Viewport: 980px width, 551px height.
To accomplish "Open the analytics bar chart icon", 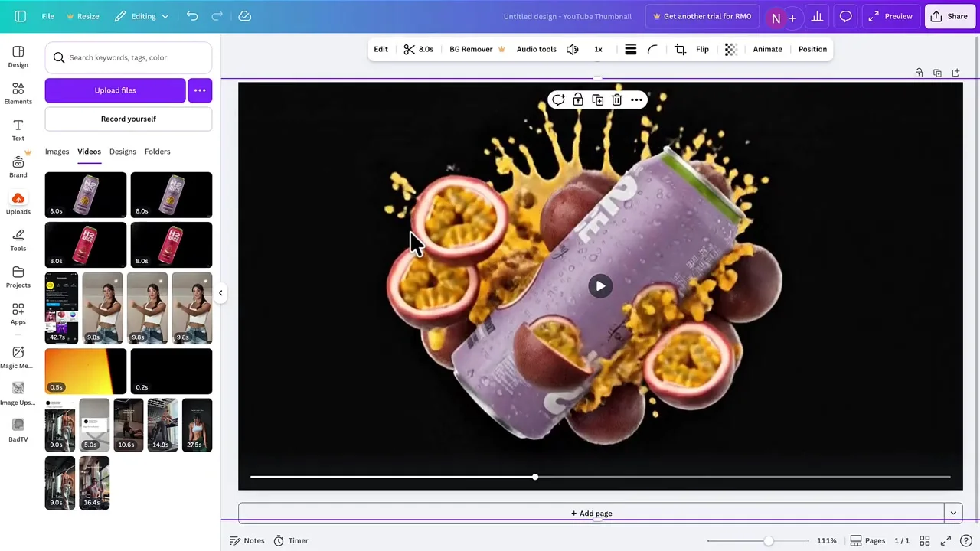I will 817,16.
